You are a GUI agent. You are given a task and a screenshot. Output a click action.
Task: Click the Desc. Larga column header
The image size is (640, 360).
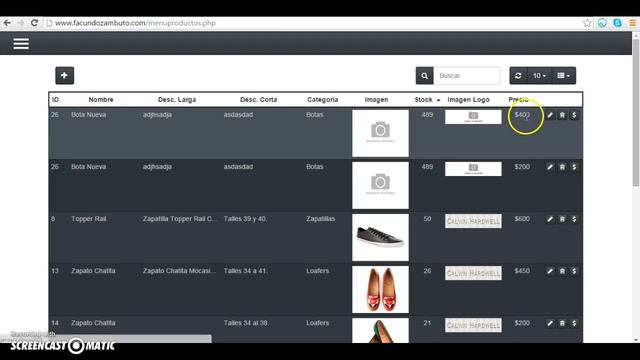[x=177, y=100]
